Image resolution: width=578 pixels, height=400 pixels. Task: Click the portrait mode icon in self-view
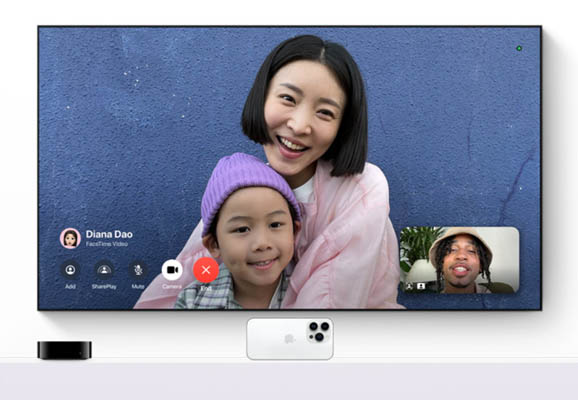click(x=421, y=286)
